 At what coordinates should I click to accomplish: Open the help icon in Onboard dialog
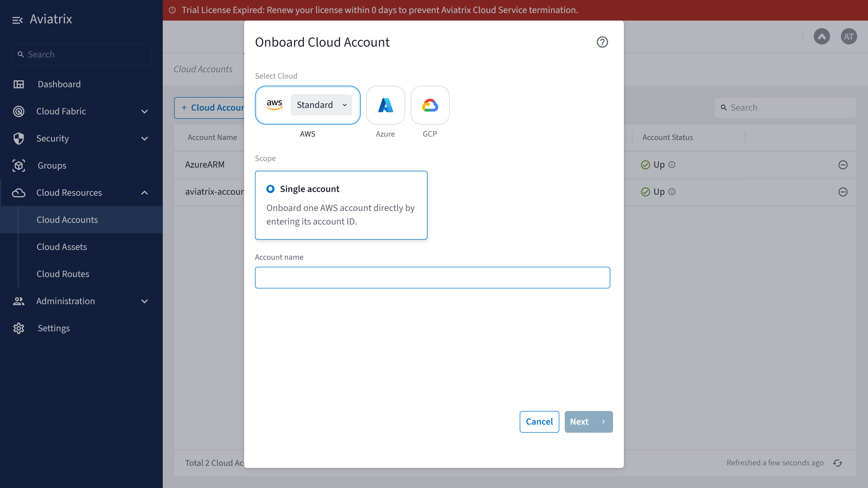point(602,42)
